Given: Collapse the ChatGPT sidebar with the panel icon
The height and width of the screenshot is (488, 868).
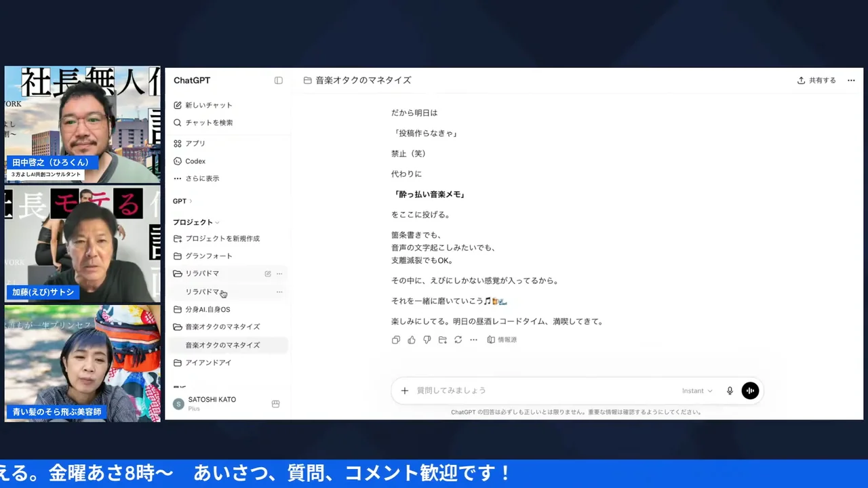Looking at the screenshot, I should [278, 80].
